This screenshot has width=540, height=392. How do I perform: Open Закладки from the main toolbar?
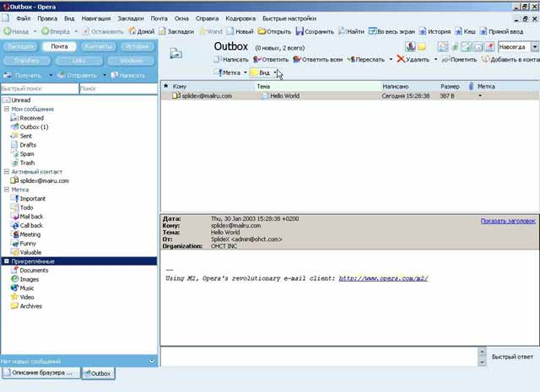coord(176,31)
